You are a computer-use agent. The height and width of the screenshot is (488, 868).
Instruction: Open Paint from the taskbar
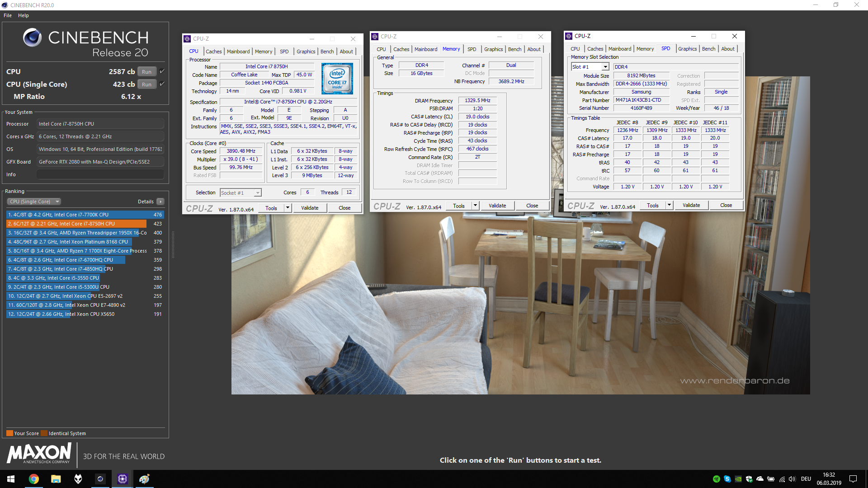point(144,479)
